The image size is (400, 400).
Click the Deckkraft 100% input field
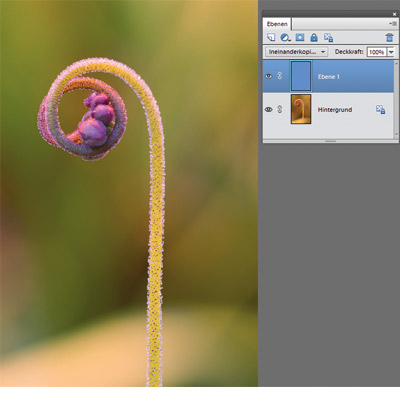[377, 52]
